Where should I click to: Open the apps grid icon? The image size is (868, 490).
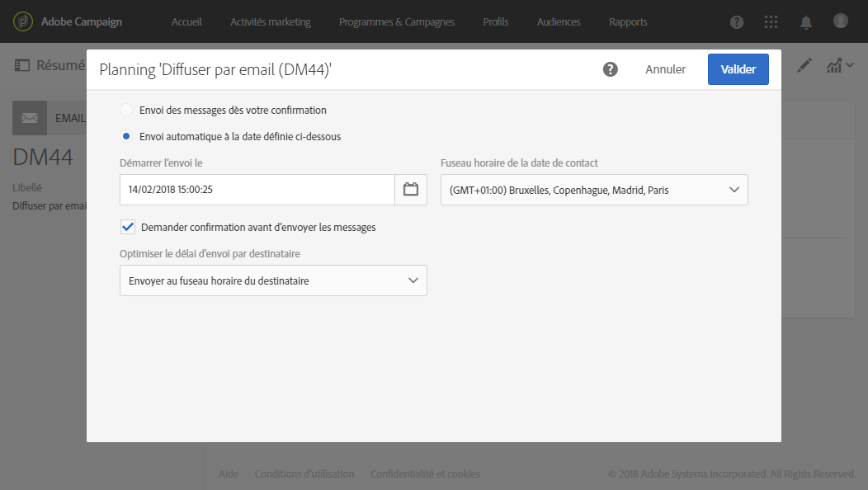click(771, 22)
